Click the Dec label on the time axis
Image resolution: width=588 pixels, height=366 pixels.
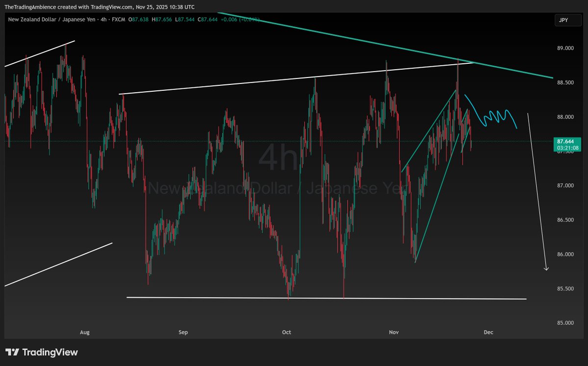pyautogui.click(x=488, y=332)
